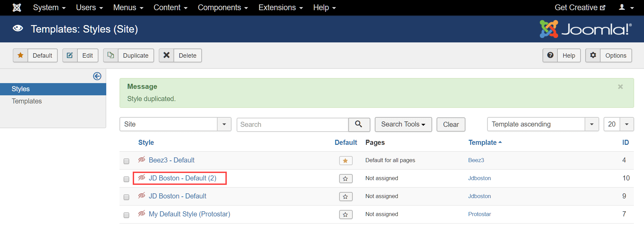Set Beez3 - Default star as default
The image size is (644, 251).
346,160
